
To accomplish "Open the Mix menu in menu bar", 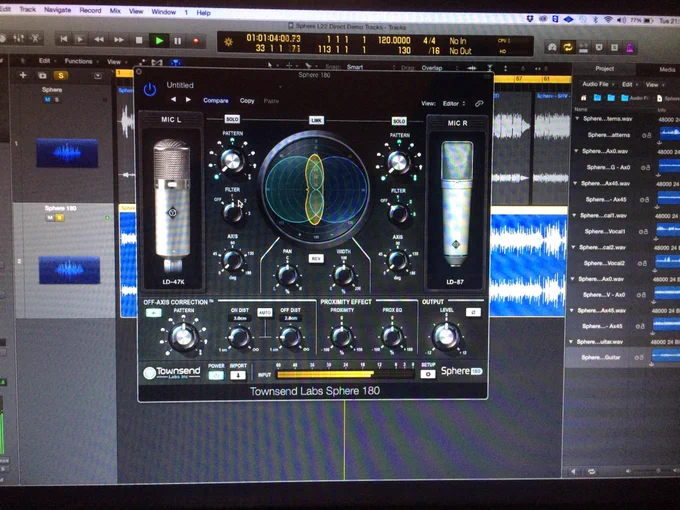I will pyautogui.click(x=115, y=10).
